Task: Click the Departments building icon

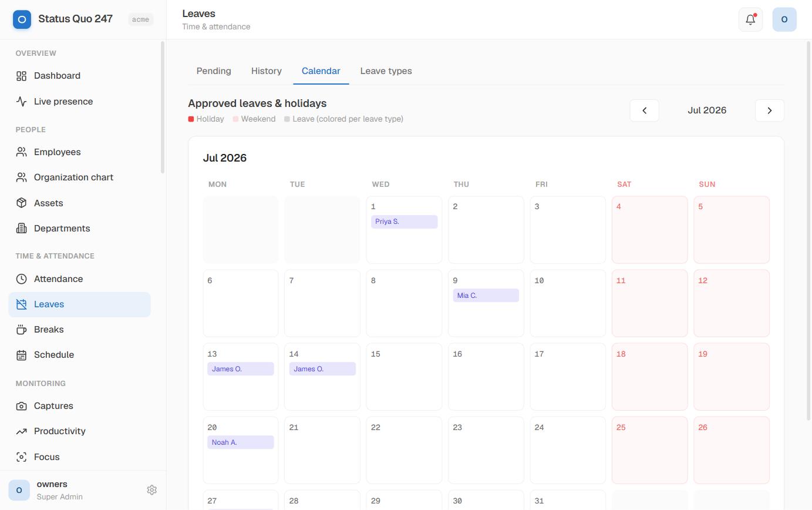Action: coord(22,229)
